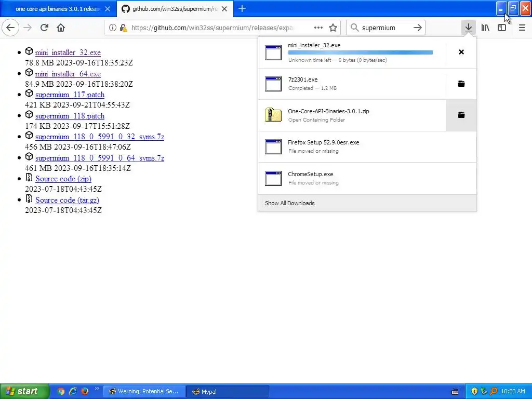Click the search box containing supermium
Image resolution: width=532 pixels, height=399 pixels.
385,28
